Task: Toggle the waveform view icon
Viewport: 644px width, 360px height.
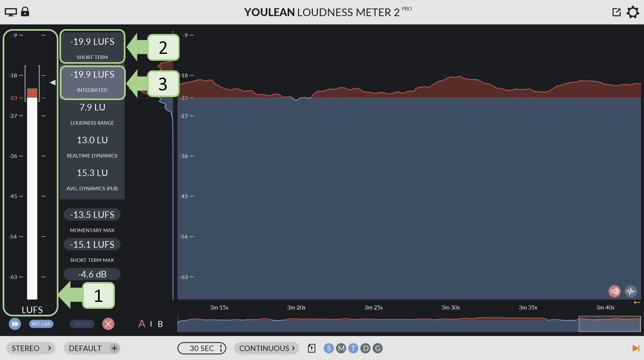Action: point(631,291)
